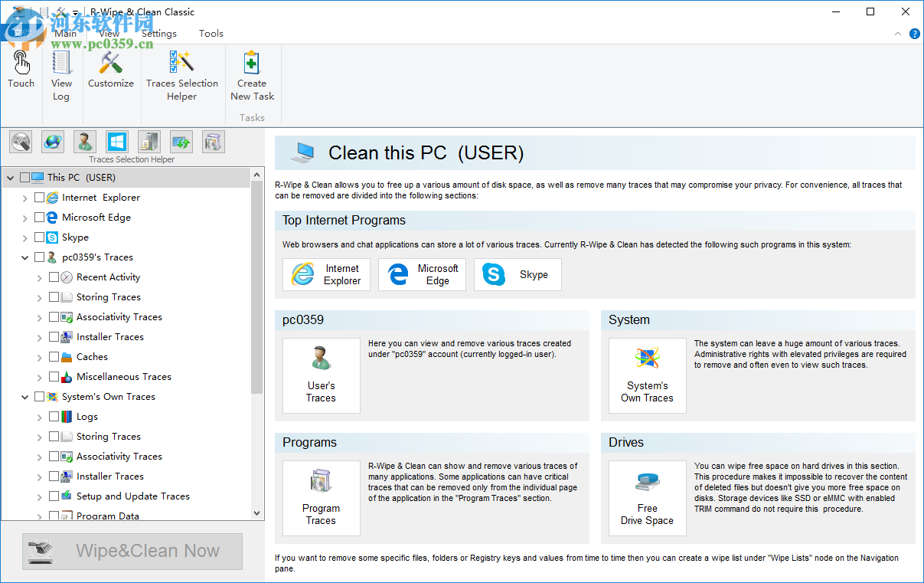
Task: Launch the Traces Selection Helper ribbon button
Action: click(182, 76)
